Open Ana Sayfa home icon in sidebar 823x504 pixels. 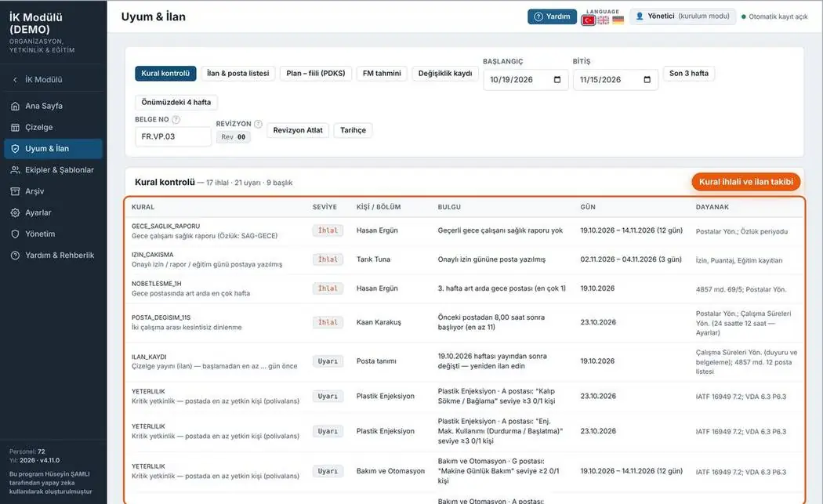(x=15, y=106)
